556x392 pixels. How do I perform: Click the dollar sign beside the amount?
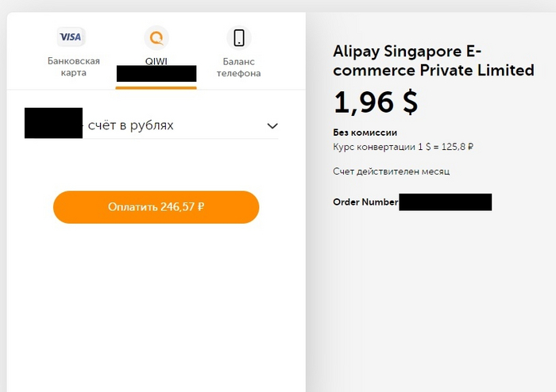[x=407, y=102]
